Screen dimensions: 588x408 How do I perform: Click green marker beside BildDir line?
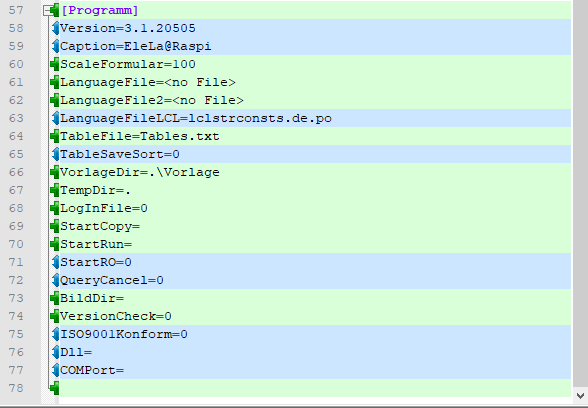(55, 298)
